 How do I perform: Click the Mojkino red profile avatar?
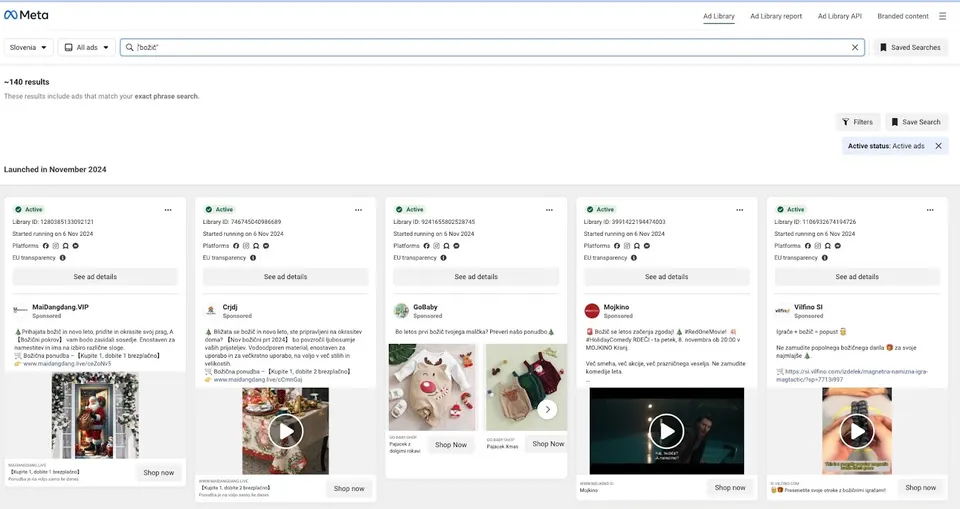coord(591,311)
